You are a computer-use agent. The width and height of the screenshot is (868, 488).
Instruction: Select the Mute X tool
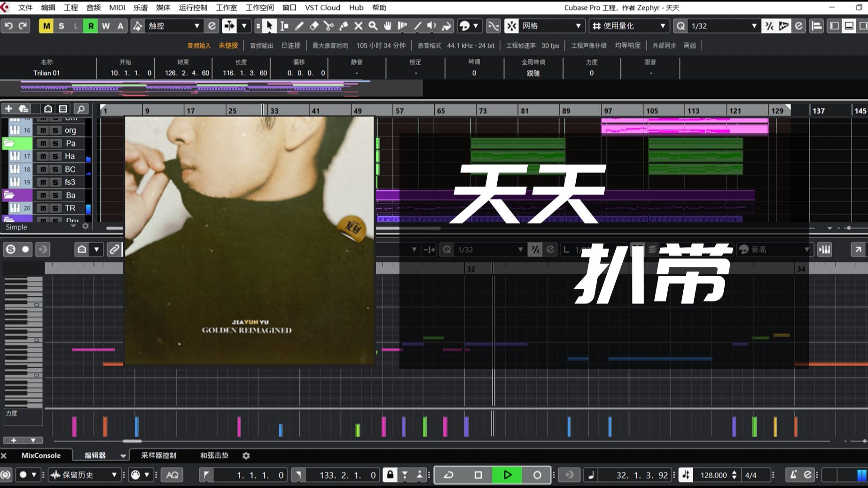[358, 26]
